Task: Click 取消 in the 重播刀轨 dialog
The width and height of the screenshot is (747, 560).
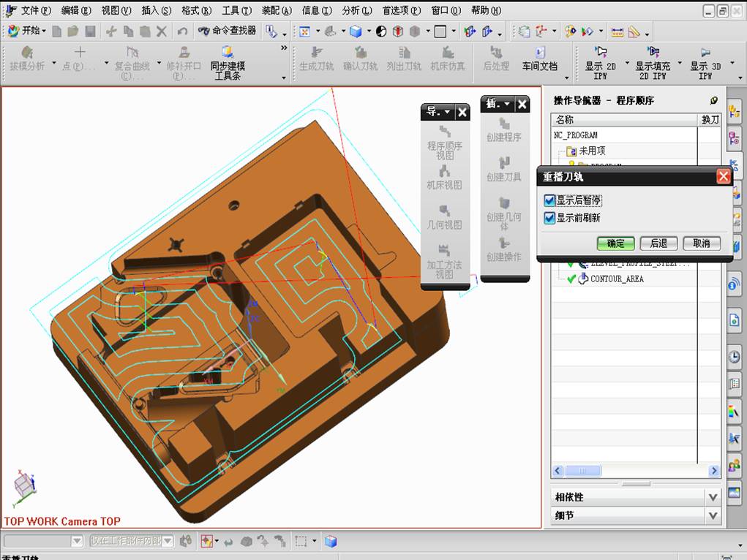Action: (x=702, y=243)
